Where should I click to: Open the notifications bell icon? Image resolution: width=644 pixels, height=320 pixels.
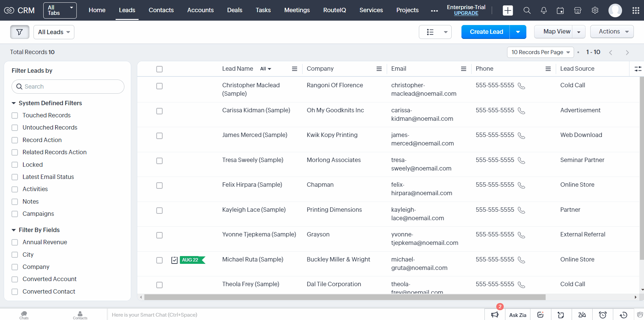544,10
